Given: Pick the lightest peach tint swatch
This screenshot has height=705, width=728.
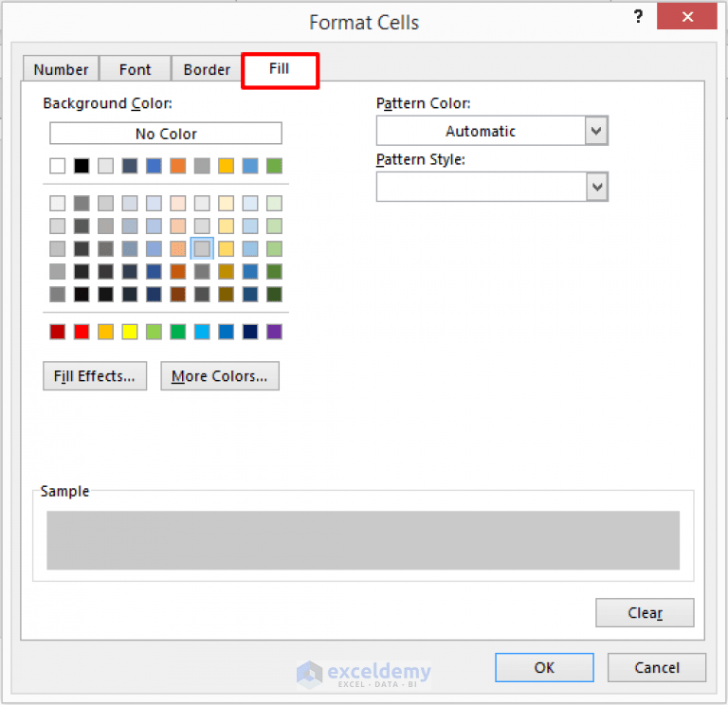Looking at the screenshot, I should (x=178, y=204).
